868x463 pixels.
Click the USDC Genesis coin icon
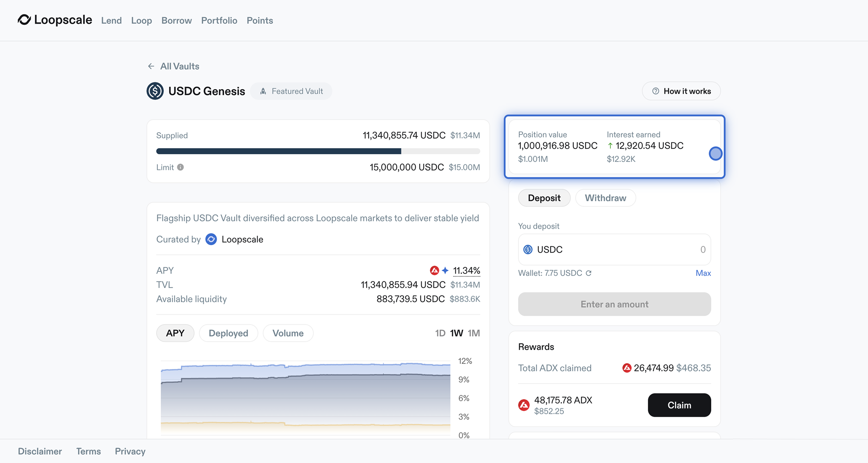tap(155, 91)
